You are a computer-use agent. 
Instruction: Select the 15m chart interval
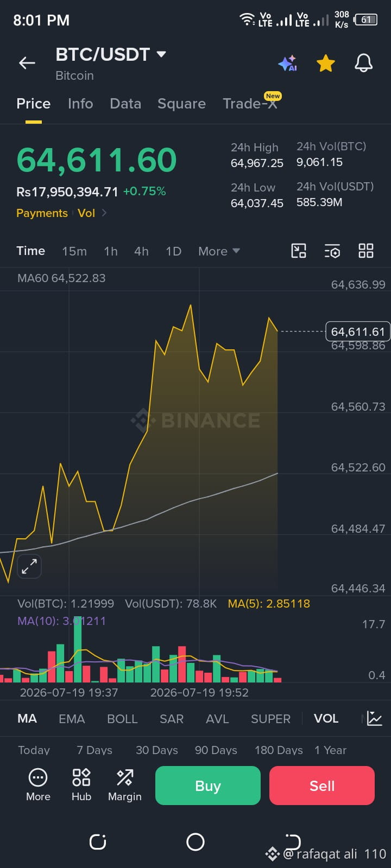tap(74, 251)
